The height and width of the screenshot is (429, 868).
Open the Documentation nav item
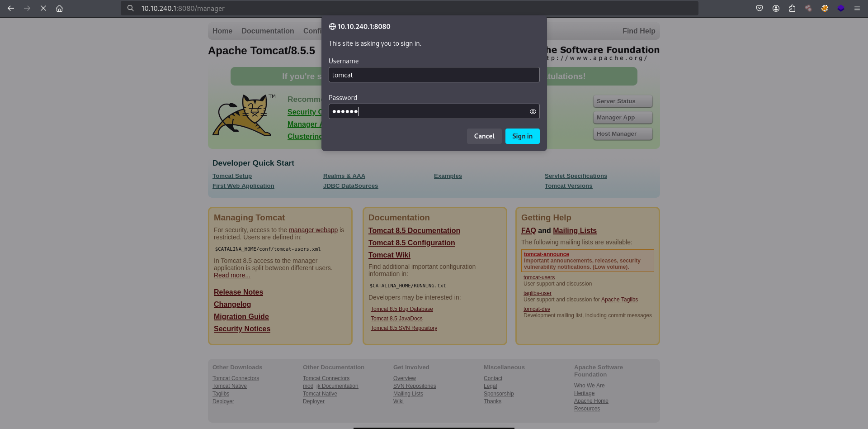click(268, 31)
